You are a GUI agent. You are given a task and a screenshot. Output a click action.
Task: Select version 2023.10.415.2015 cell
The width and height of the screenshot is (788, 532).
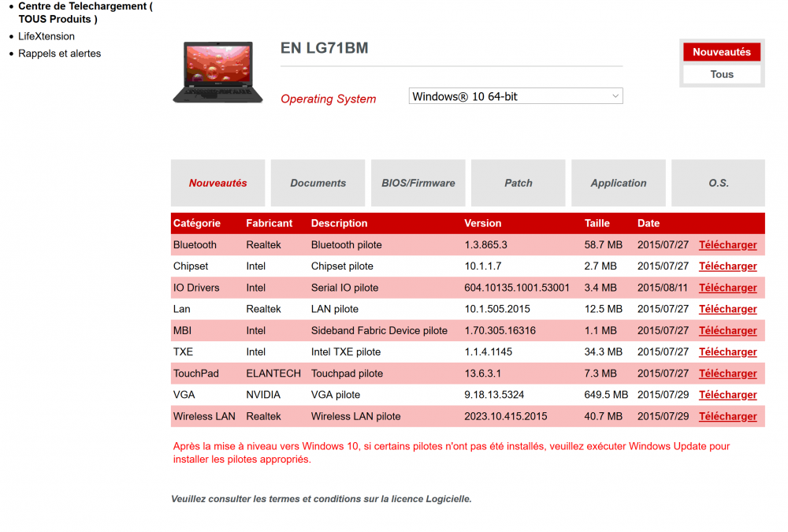click(x=506, y=416)
